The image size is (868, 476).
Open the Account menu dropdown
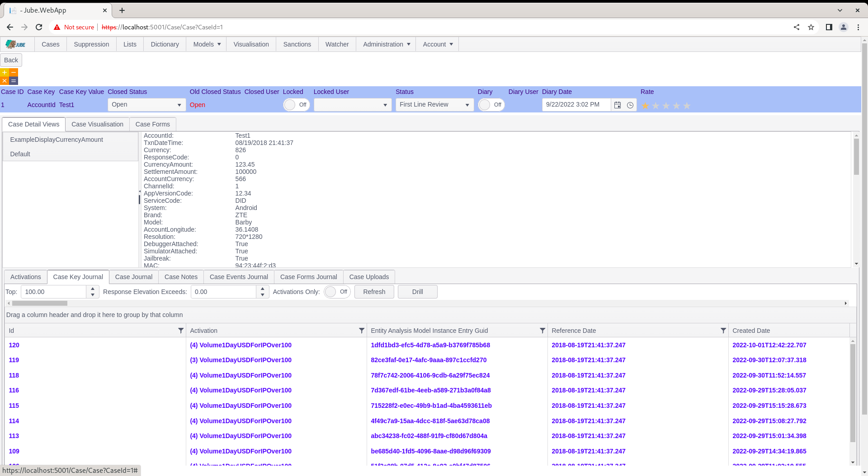437,44
